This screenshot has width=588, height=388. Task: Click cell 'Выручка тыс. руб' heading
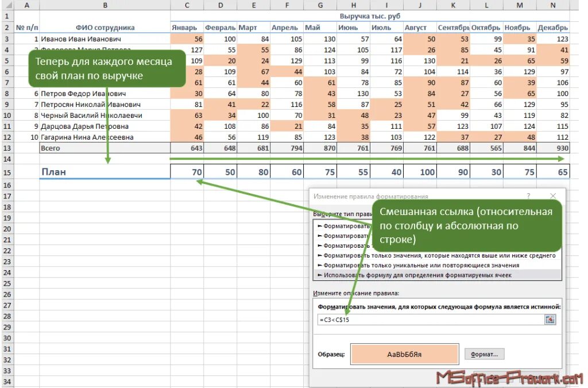point(370,16)
